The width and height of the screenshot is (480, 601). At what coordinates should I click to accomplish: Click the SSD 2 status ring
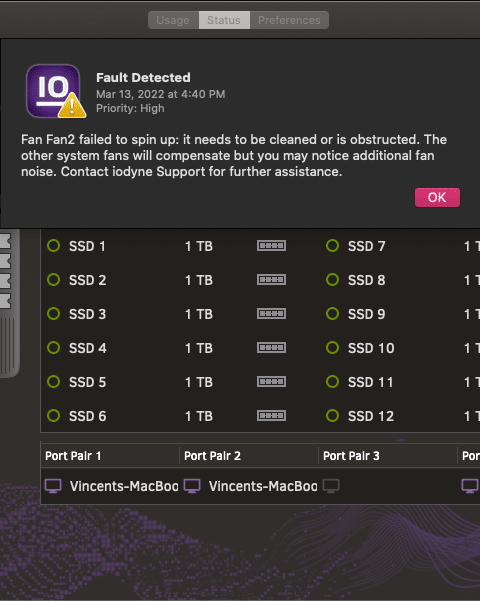tap(53, 280)
